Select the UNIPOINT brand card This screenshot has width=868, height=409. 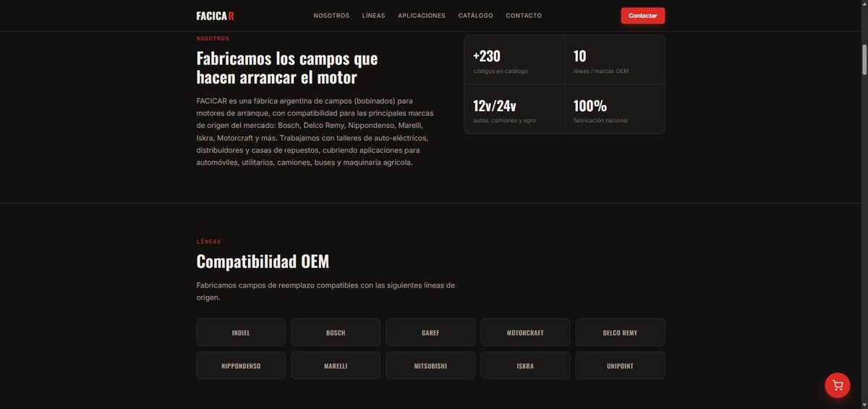[620, 366]
